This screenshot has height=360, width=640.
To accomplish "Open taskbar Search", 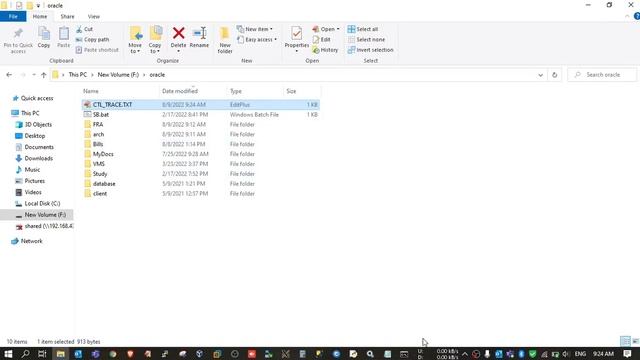I will pos(25,354).
